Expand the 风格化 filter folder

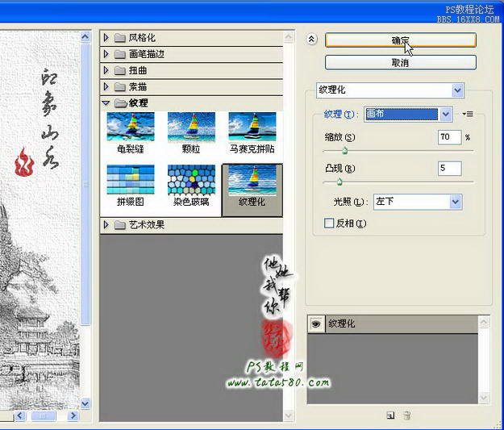pos(106,38)
